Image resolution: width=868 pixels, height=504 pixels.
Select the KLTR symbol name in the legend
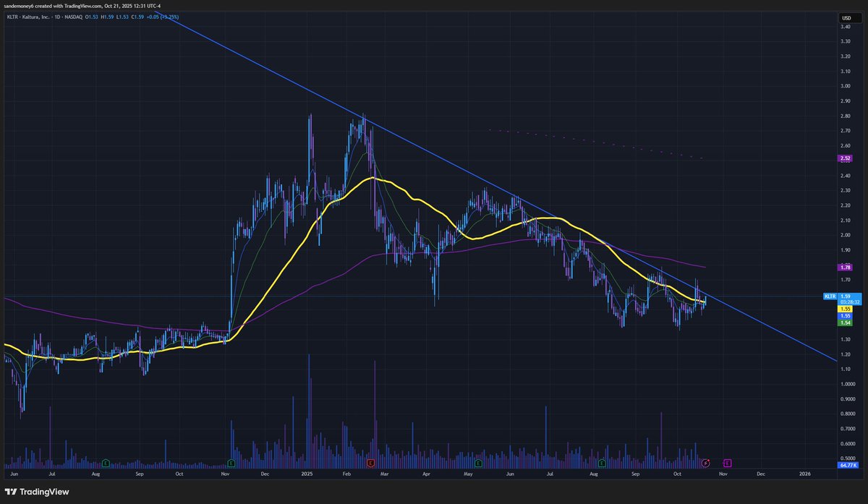(11, 16)
